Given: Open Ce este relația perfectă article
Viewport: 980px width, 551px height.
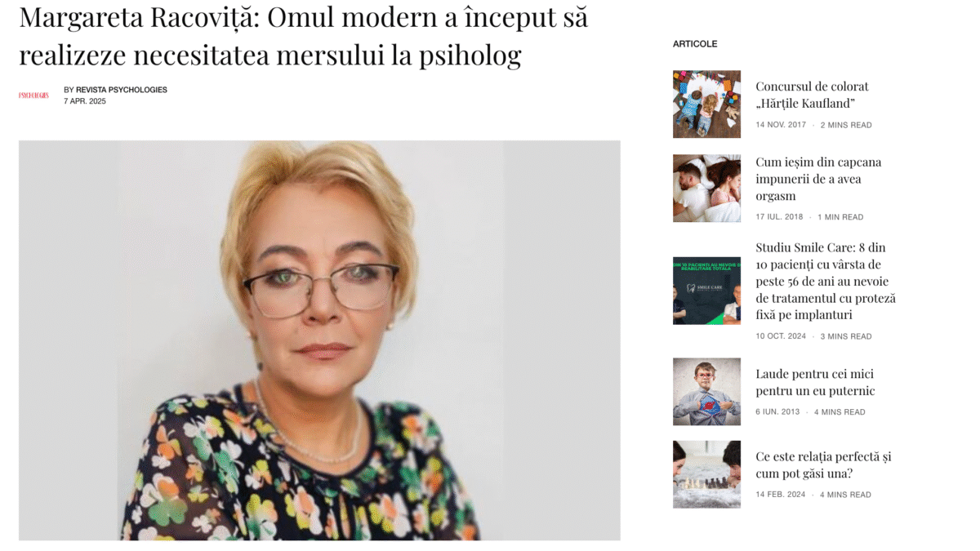Looking at the screenshot, I should 823,465.
